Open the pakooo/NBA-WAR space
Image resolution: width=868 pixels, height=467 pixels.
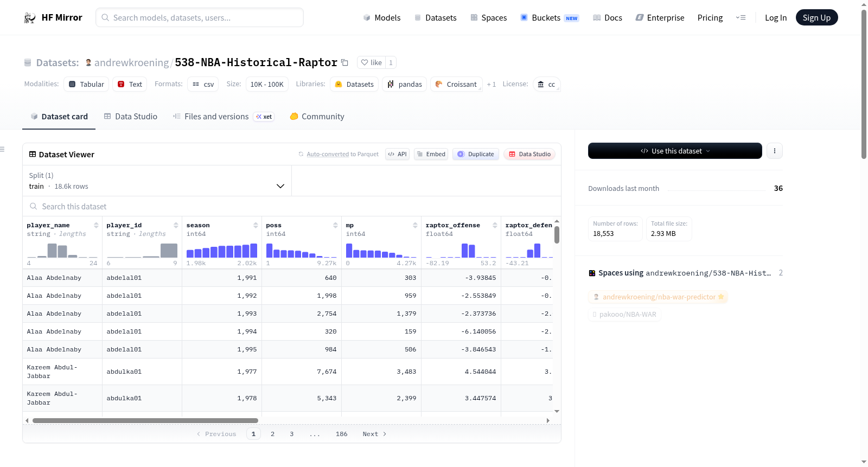click(x=624, y=315)
